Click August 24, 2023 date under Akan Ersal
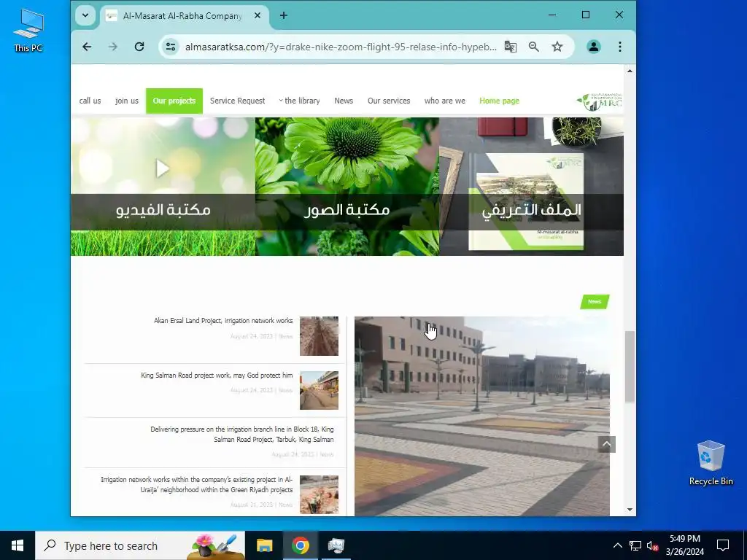 pyautogui.click(x=252, y=336)
